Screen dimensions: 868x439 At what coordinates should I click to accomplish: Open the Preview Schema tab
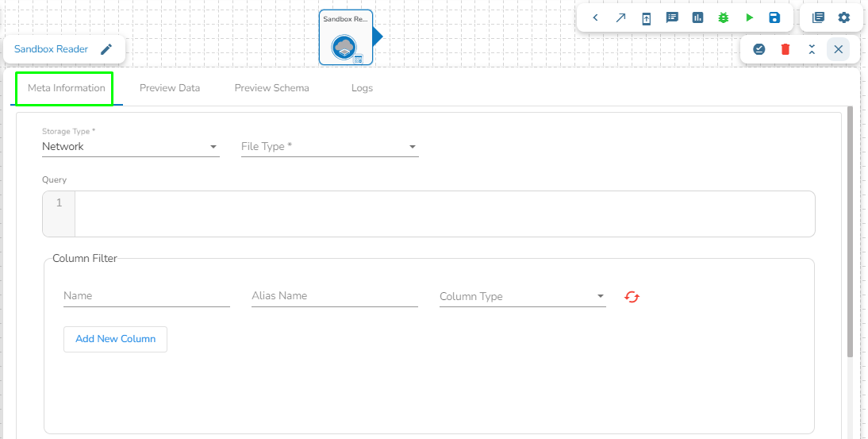(x=271, y=88)
